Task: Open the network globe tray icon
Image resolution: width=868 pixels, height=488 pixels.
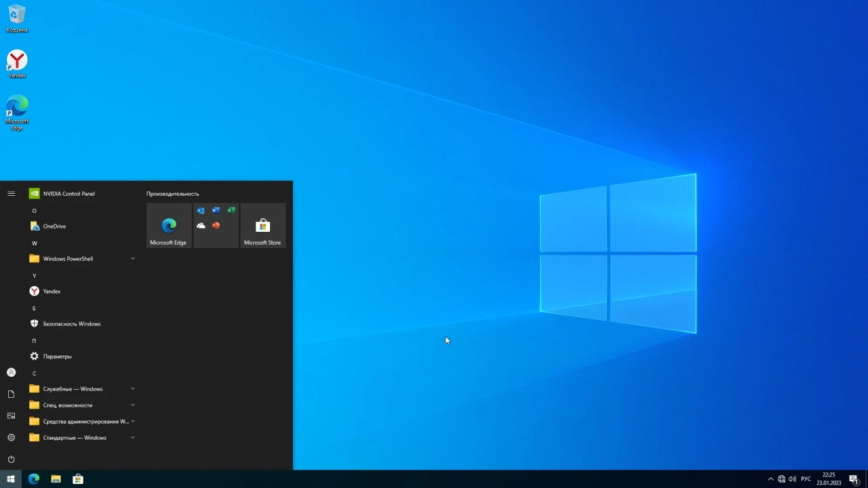Action: (782, 479)
